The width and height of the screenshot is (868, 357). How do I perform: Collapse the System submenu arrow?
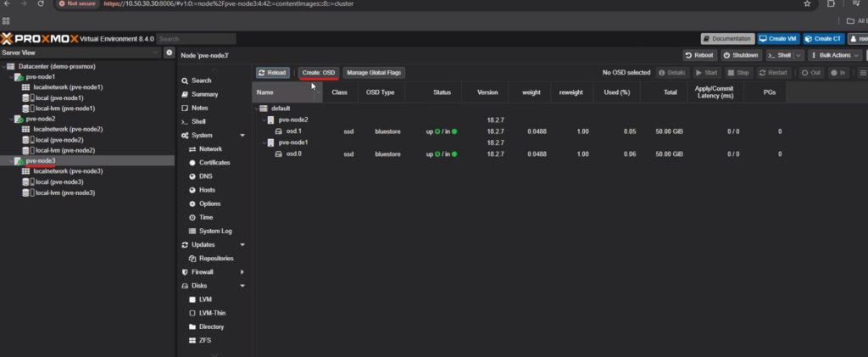pos(242,136)
